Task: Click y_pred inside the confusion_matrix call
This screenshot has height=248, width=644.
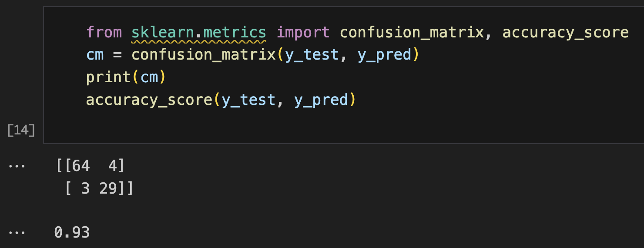Action: coord(384,55)
